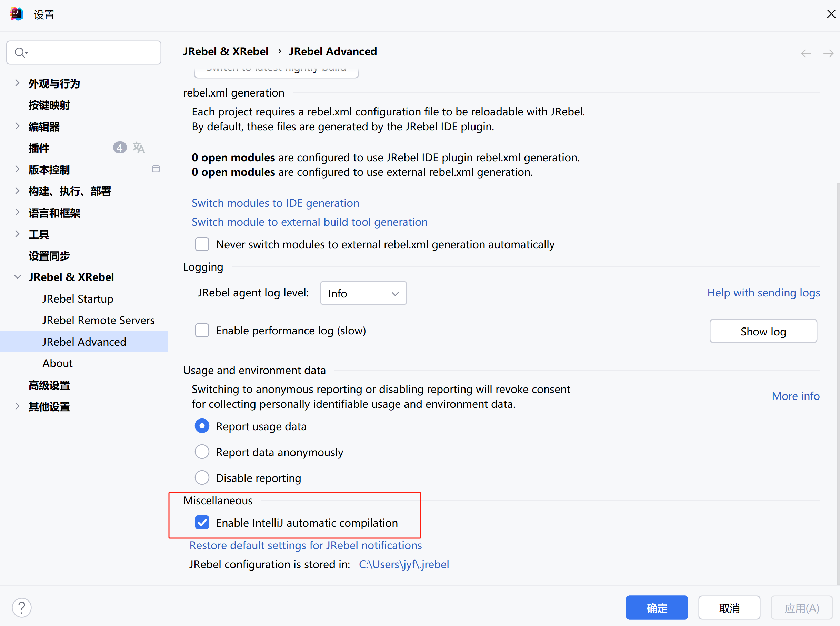
Task: Select Disable reporting radio button
Action: pos(202,477)
